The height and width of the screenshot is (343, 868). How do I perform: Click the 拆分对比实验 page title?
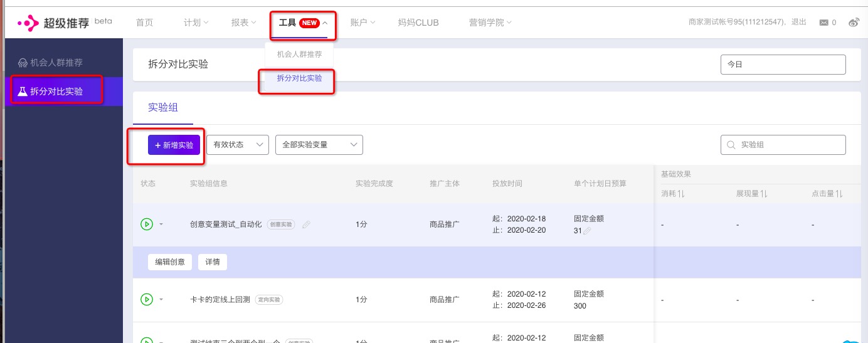(x=178, y=65)
